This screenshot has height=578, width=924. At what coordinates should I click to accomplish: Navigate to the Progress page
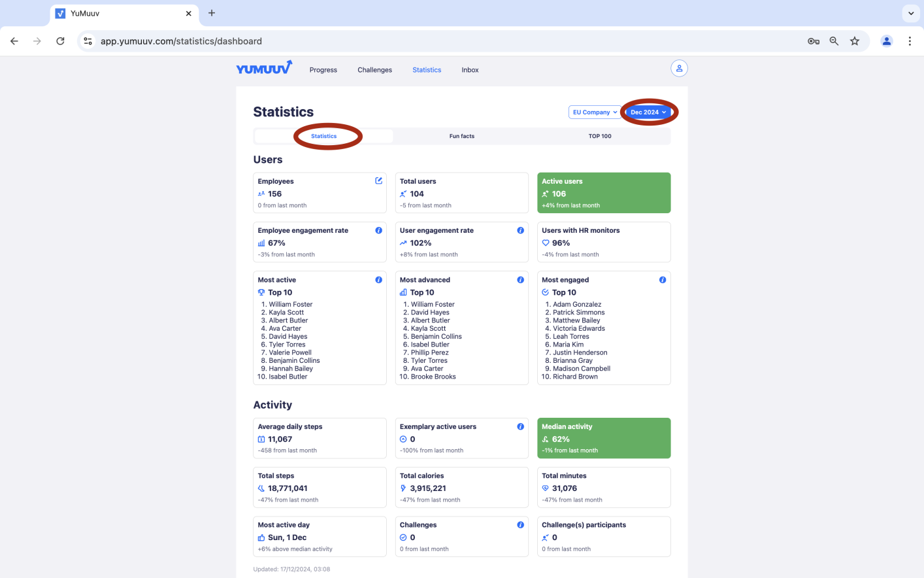(323, 70)
